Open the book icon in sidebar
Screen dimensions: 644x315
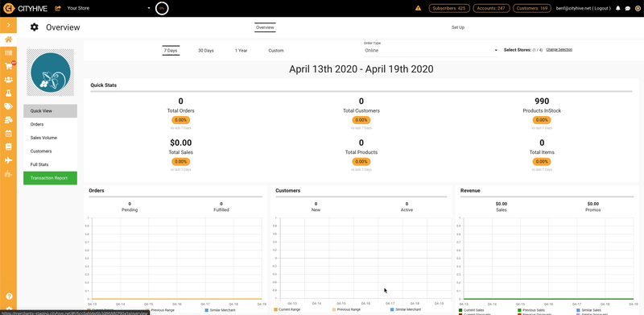coord(8,147)
